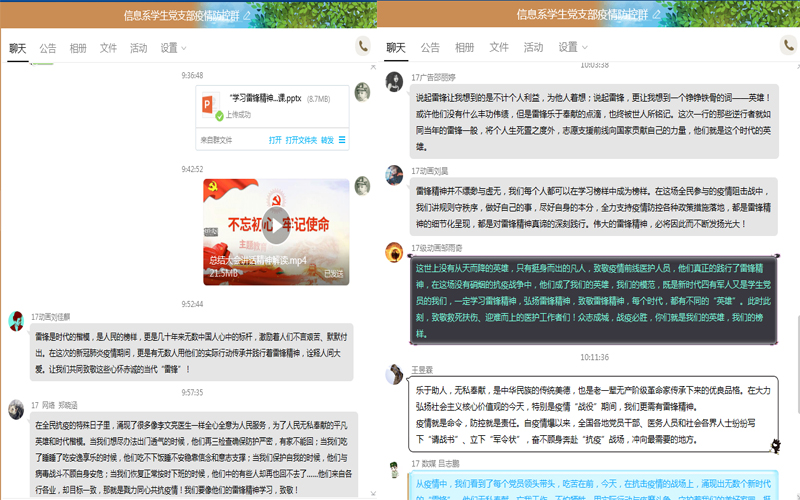This screenshot has width=800, height=500.
Task: Click sender name 17级动画邹雨奇
Action: point(437,247)
